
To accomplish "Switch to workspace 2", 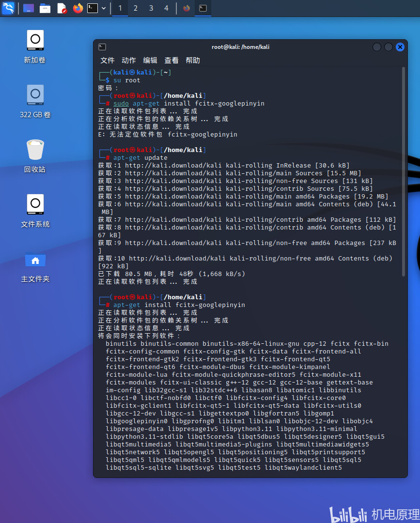I will (136, 8).
